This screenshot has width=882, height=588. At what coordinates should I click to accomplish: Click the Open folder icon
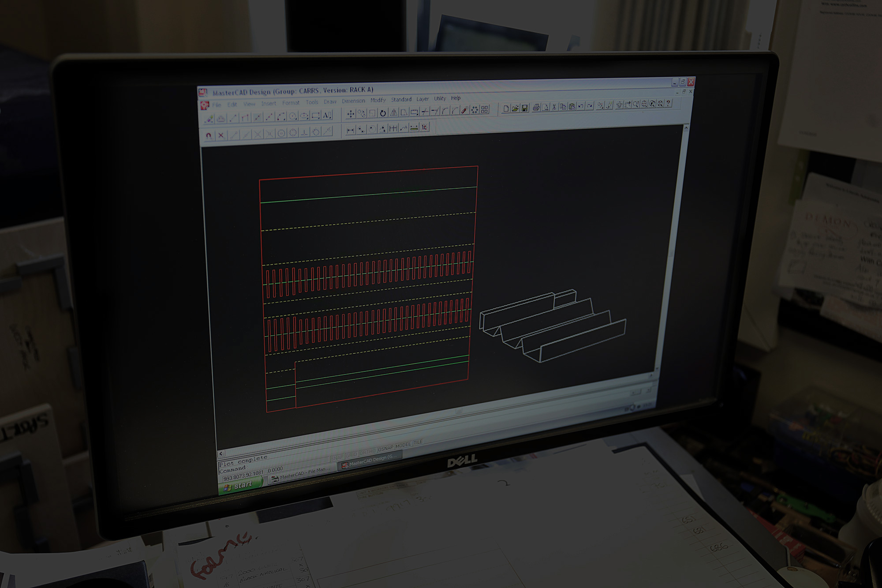[515, 108]
